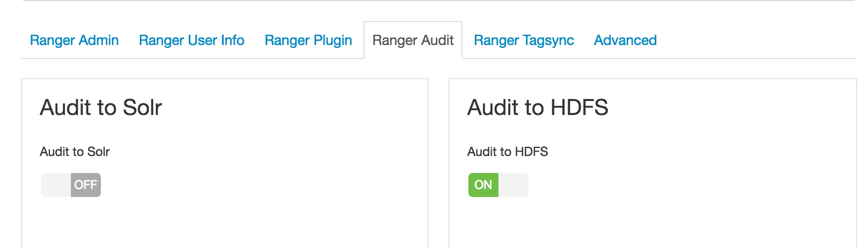Open the Advanced tab
868x249 pixels.
click(x=625, y=40)
